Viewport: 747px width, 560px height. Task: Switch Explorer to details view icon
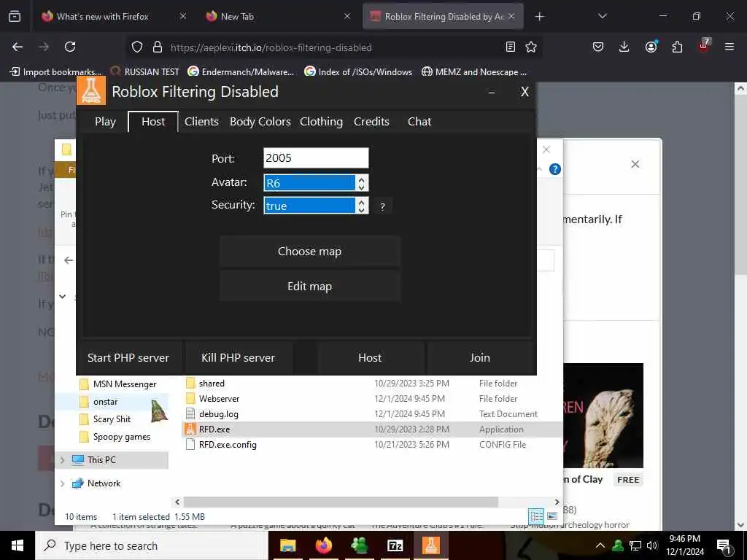(536, 516)
